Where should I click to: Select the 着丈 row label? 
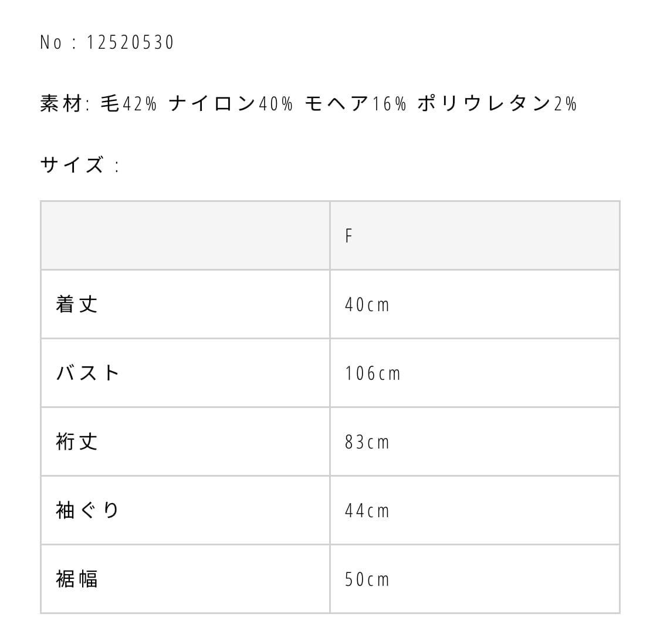coord(77,304)
